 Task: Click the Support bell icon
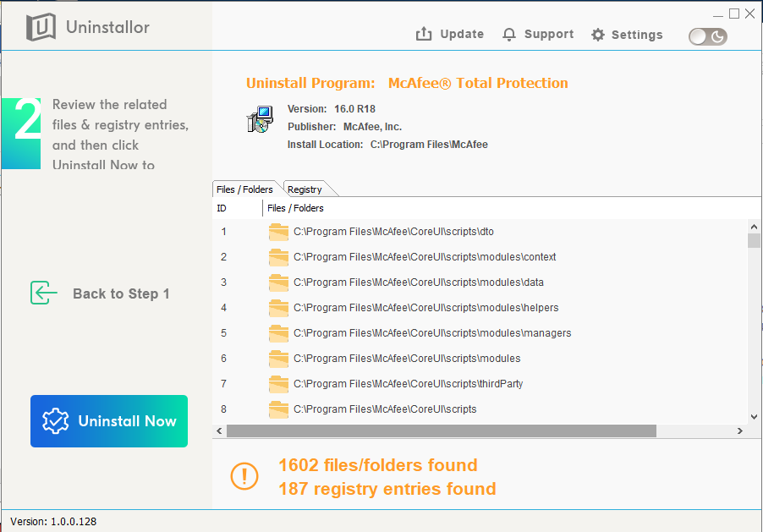(x=509, y=35)
